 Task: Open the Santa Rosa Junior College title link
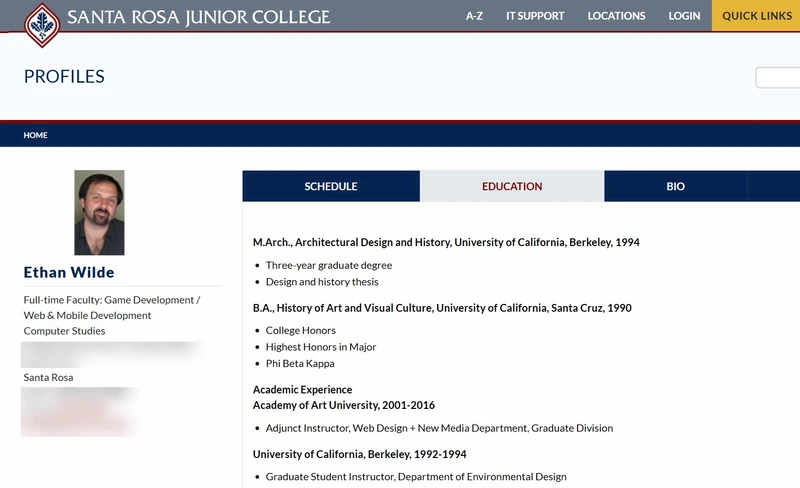click(x=199, y=17)
